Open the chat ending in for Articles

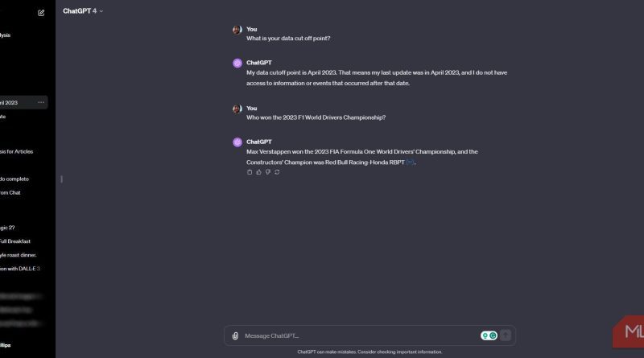[16, 151]
